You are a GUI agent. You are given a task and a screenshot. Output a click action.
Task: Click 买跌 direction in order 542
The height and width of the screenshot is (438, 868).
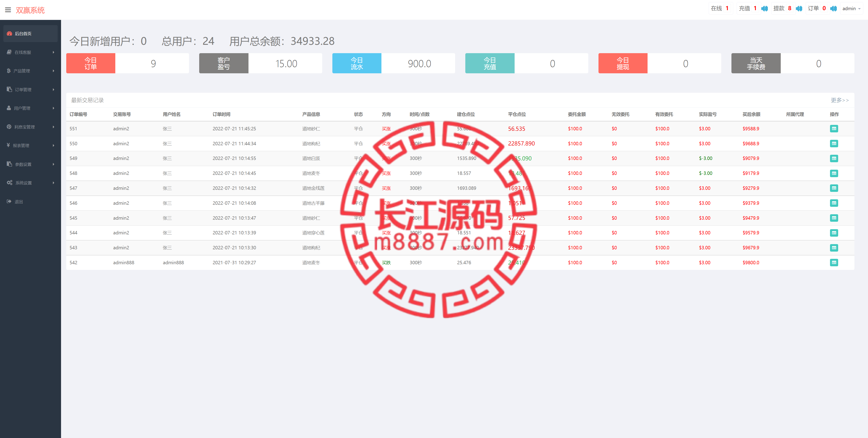click(386, 262)
